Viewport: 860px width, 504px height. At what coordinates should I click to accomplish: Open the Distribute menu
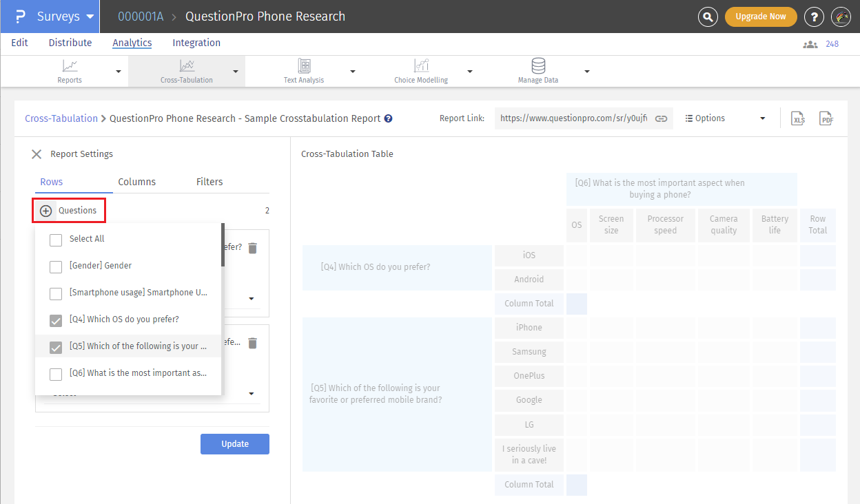coord(70,43)
